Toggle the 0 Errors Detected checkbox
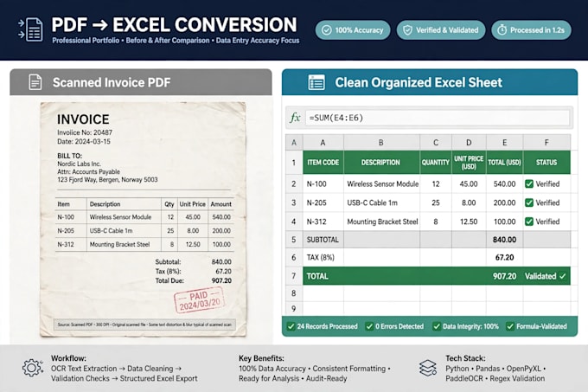The image size is (588, 392). 369,326
